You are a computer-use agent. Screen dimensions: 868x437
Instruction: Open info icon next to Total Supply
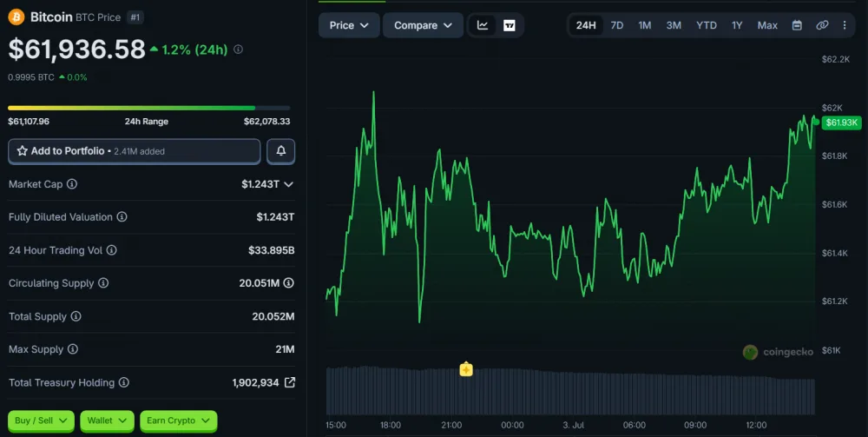pyautogui.click(x=76, y=316)
